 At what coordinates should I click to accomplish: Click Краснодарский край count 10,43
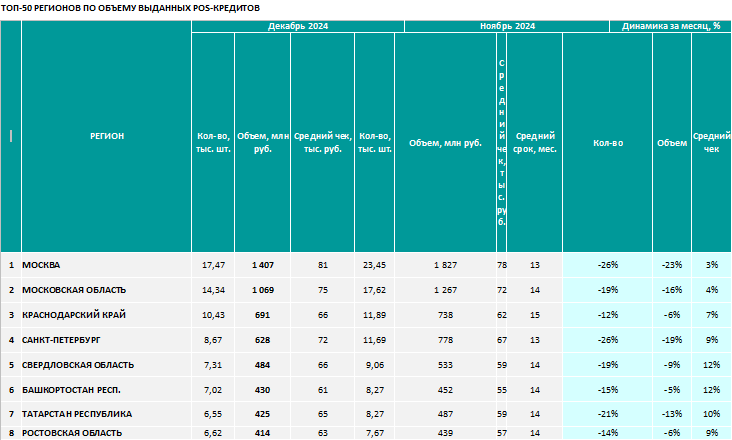click(213, 315)
